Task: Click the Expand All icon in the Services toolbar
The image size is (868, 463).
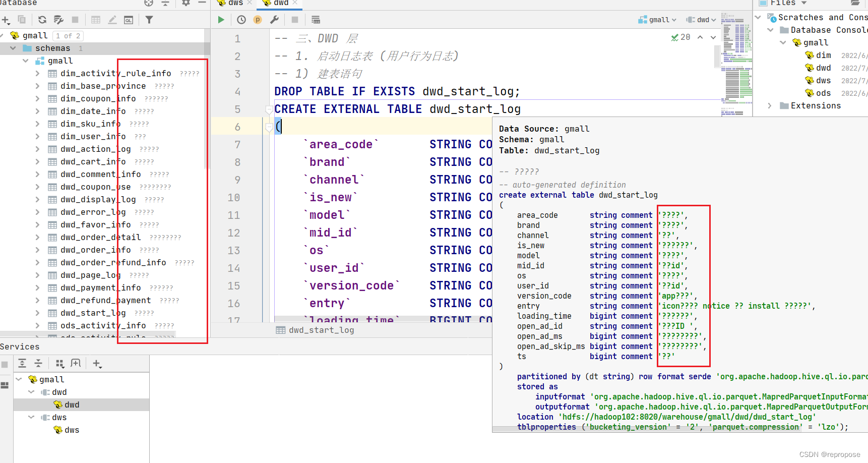Action: (x=22, y=363)
